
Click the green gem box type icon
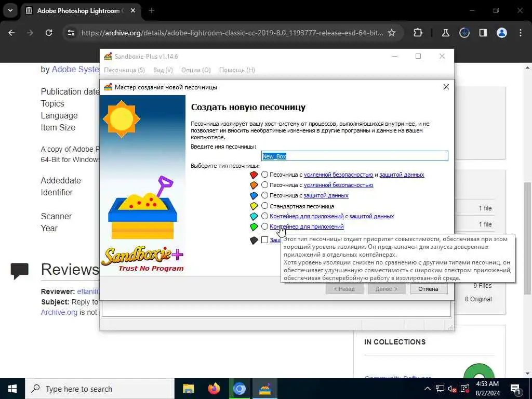click(254, 227)
